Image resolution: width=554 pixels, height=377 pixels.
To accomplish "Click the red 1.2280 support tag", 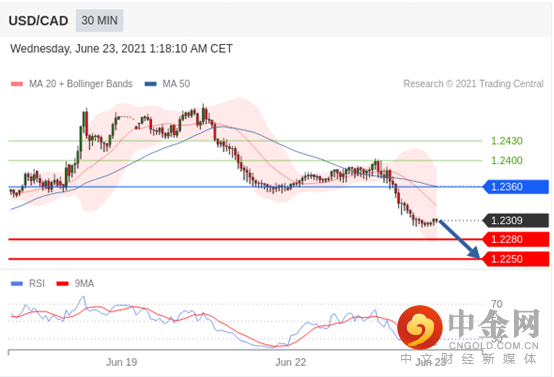I will coord(516,239).
